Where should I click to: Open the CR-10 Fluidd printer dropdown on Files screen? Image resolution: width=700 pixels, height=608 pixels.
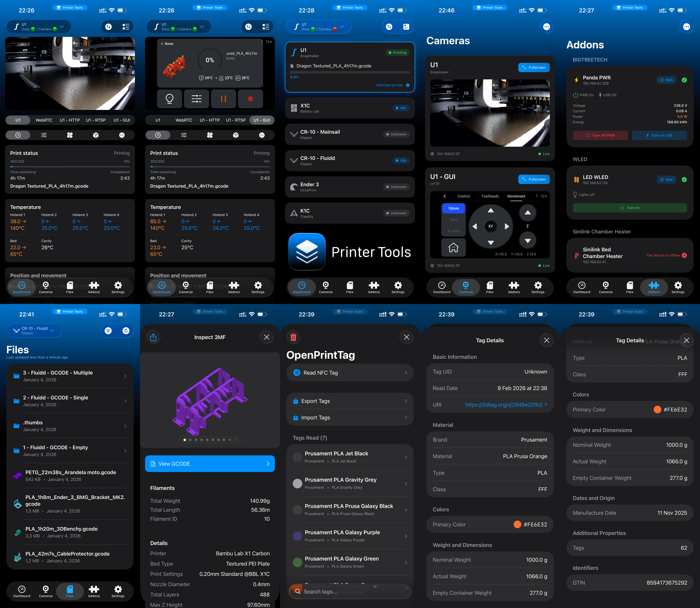pyautogui.click(x=34, y=330)
